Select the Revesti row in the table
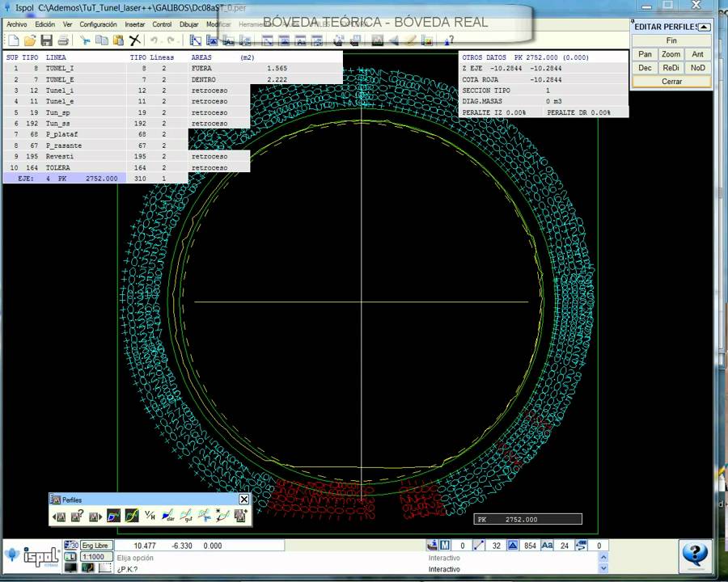Image resolution: width=728 pixels, height=582 pixels. point(65,156)
